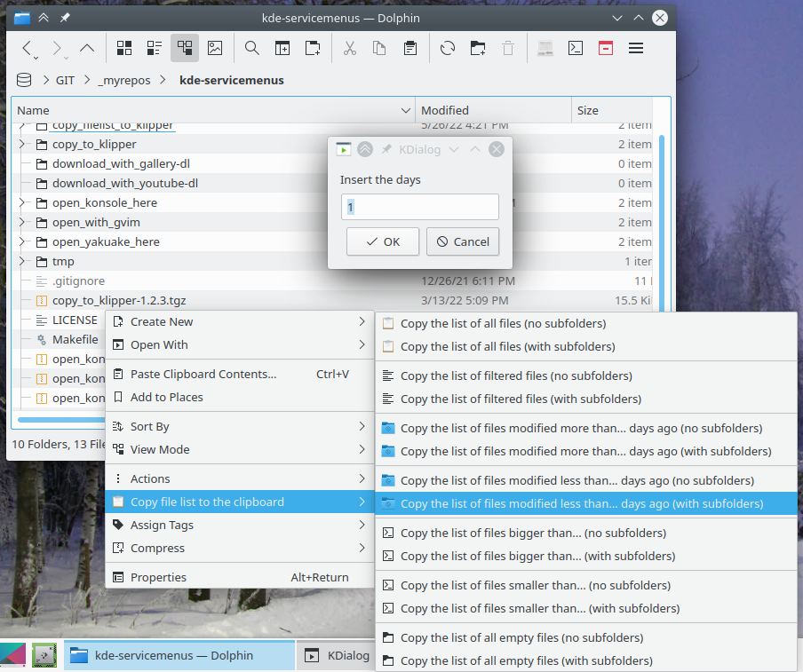Toggle the preview thumbnails toolbar button
This screenshot has height=672, width=803.
pos(214,48)
